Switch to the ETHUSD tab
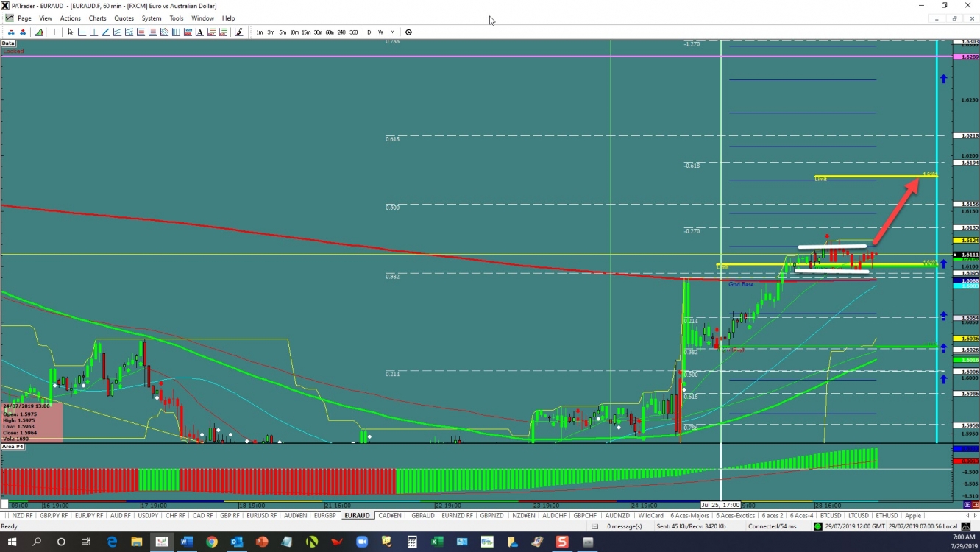This screenshot has height=552, width=980. pos(887,515)
